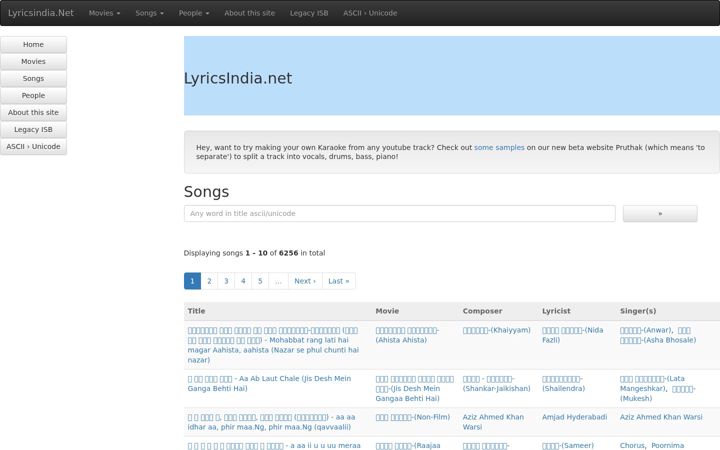Open song Mohabbat rang lati hai magar Aahista
This screenshot has height=450, width=720.
tap(273, 345)
